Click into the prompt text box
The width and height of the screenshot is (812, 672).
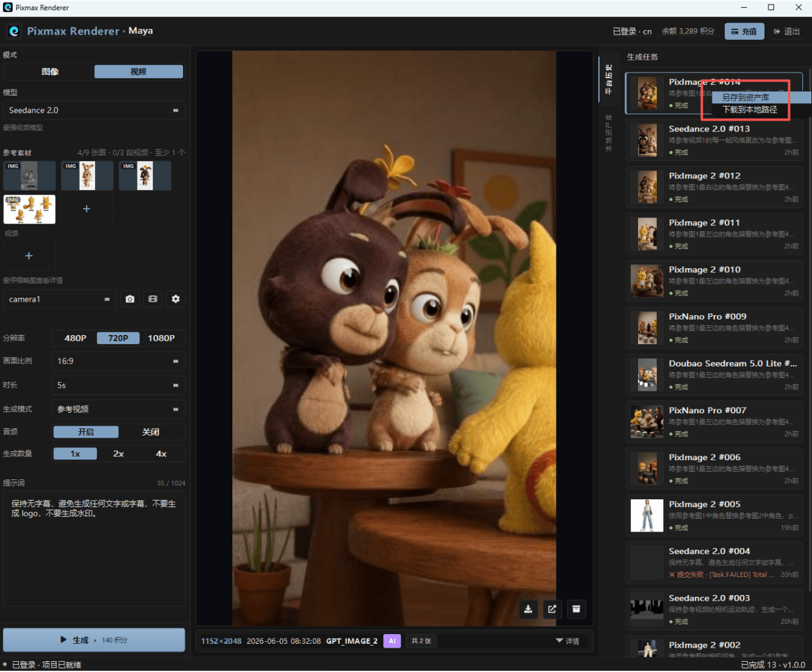(94, 549)
